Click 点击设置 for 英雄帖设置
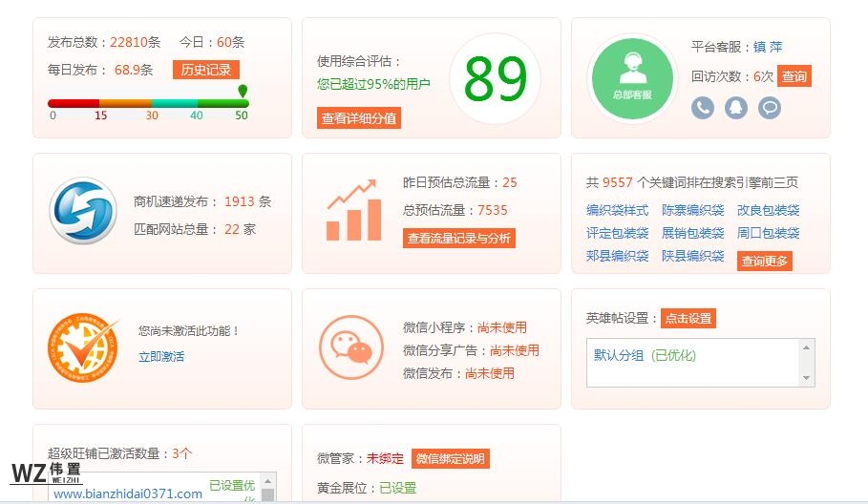 point(688,318)
